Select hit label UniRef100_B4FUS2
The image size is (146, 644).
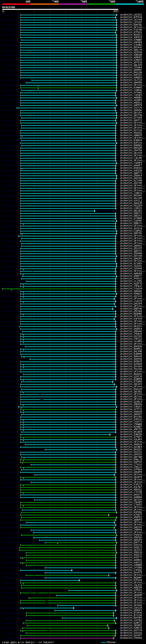[x=131, y=75]
